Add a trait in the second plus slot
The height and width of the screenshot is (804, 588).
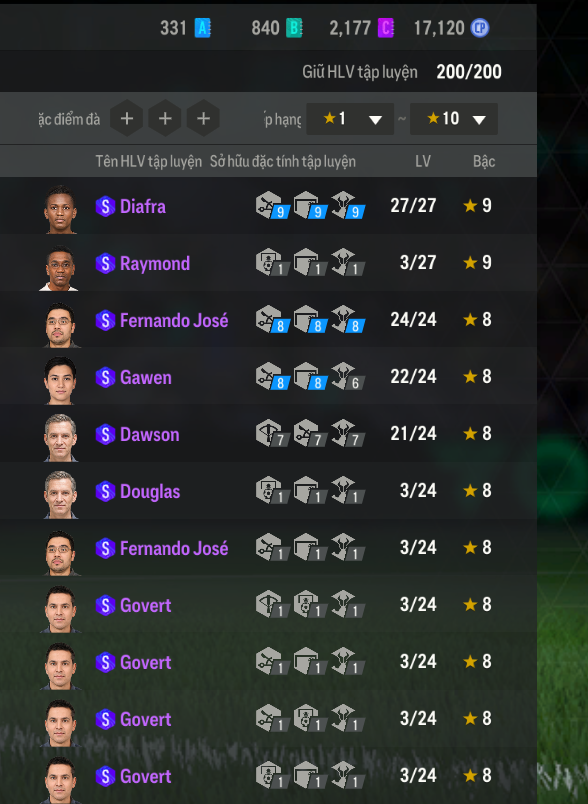pyautogui.click(x=165, y=118)
